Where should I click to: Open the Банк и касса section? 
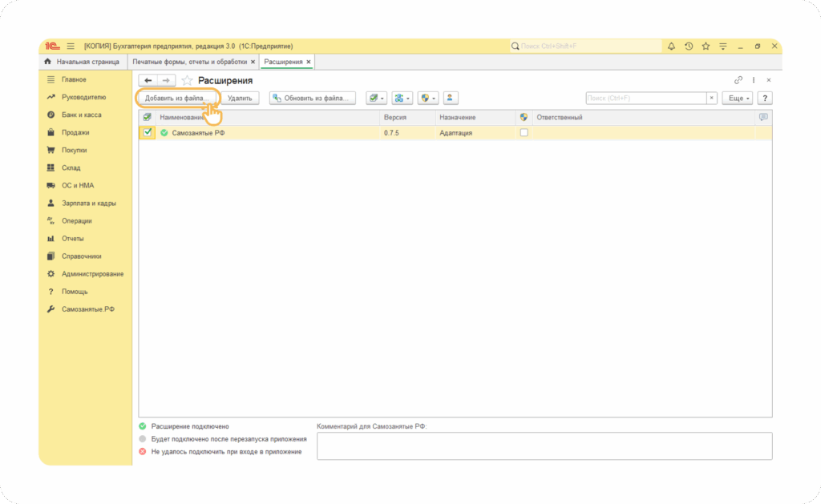[x=81, y=115]
